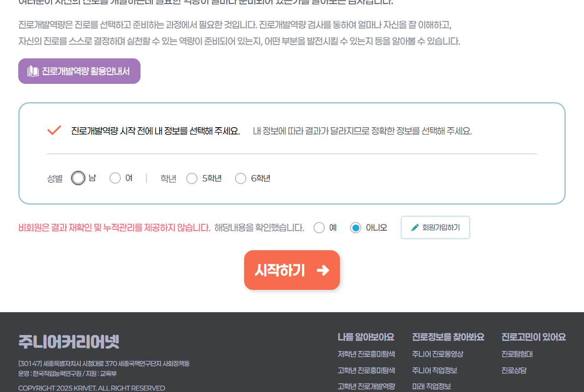The image size is (584, 392).
Task: Visit the 주니어 직업정보 footer link
Action: [434, 371]
